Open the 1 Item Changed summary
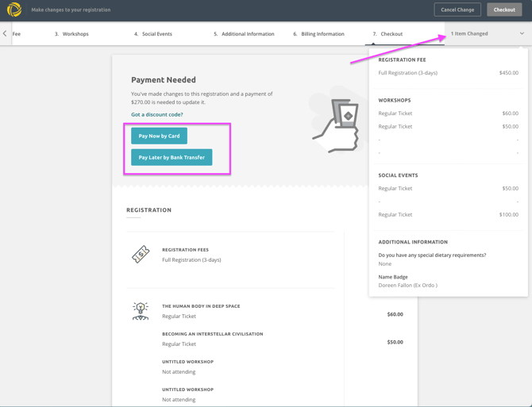532x407 pixels. (469, 34)
